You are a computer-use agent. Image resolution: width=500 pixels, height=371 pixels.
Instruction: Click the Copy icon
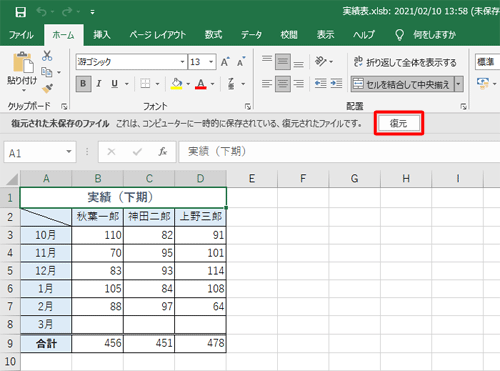[46, 72]
